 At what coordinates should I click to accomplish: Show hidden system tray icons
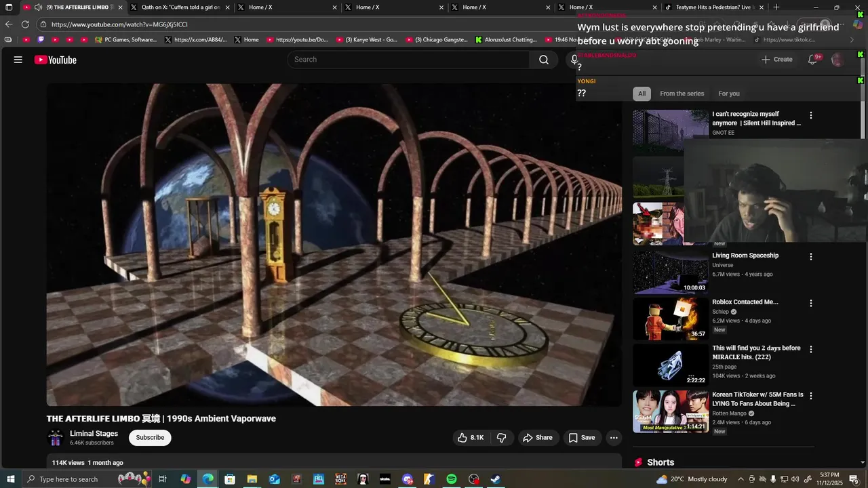click(741, 479)
